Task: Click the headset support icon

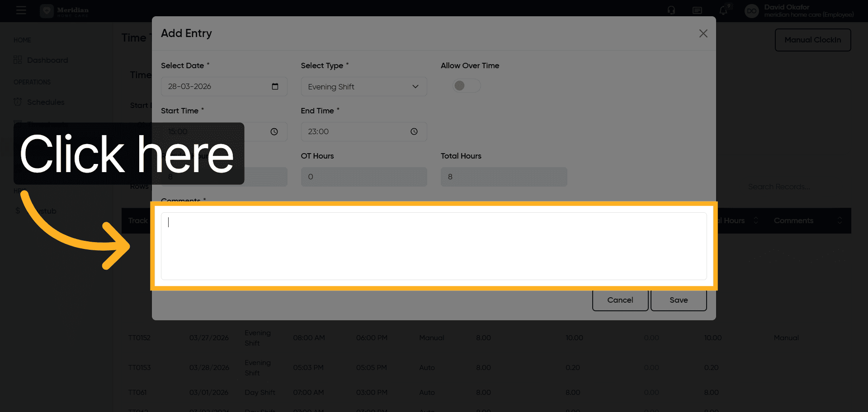Action: pyautogui.click(x=671, y=10)
